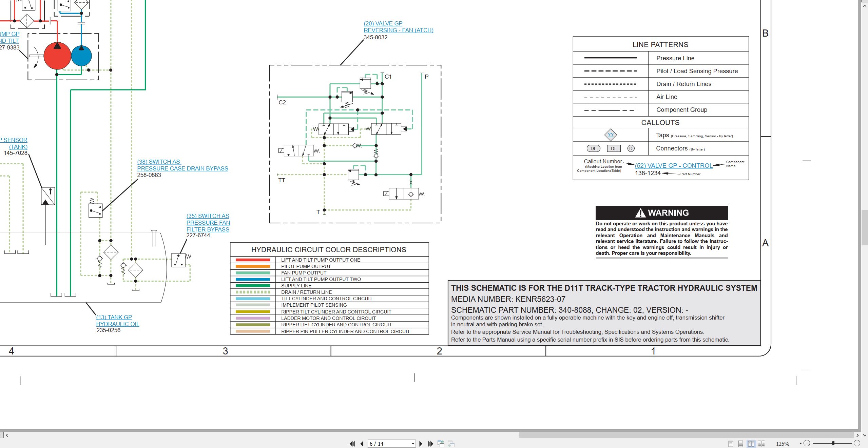Image resolution: width=868 pixels, height=448 pixels.
Task: Click the YY taps callout diamond
Action: point(611,135)
